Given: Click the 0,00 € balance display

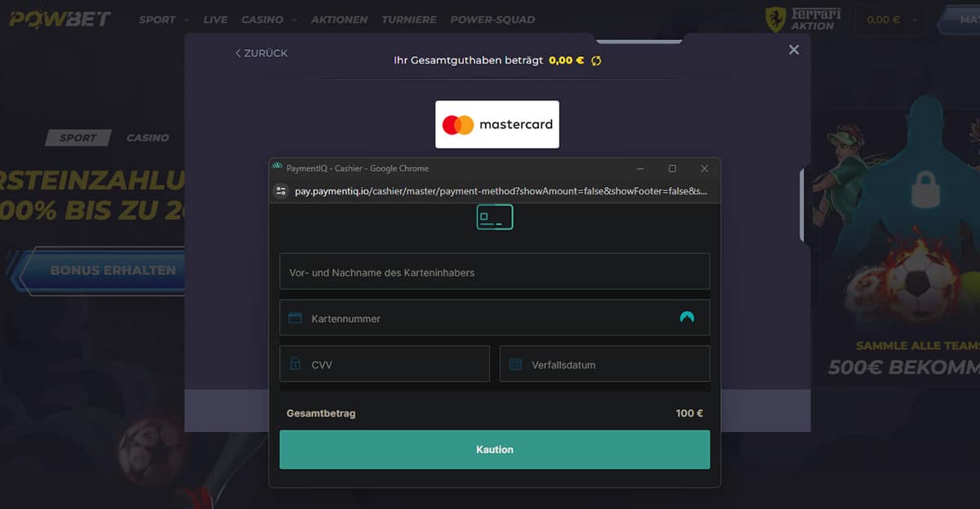Looking at the screenshot, I should [x=890, y=20].
